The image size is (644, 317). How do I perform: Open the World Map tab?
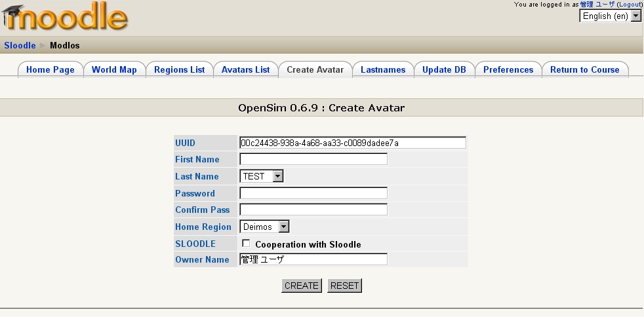114,69
